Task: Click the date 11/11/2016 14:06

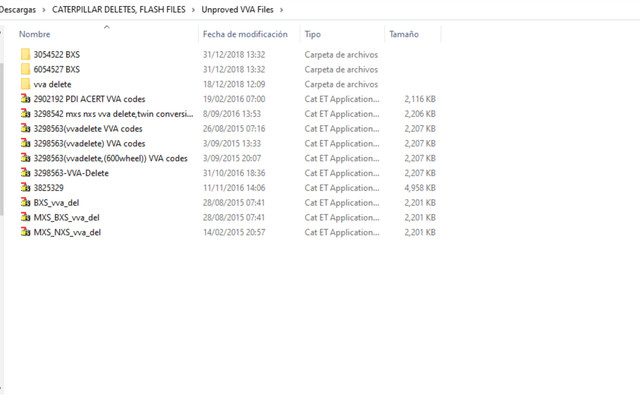Action: (234, 188)
